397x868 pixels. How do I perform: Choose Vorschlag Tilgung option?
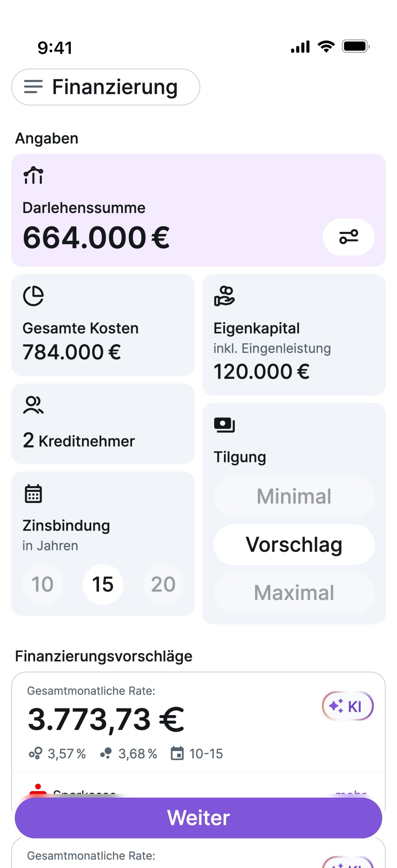tap(294, 544)
